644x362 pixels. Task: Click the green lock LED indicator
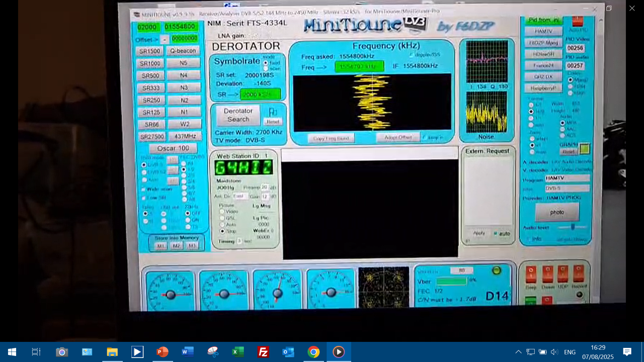[x=497, y=270]
